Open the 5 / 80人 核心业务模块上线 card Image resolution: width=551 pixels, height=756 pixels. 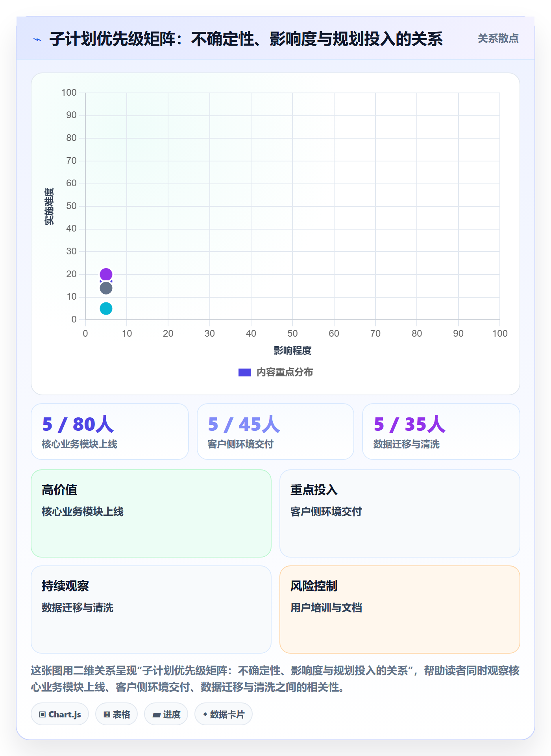[110, 432]
